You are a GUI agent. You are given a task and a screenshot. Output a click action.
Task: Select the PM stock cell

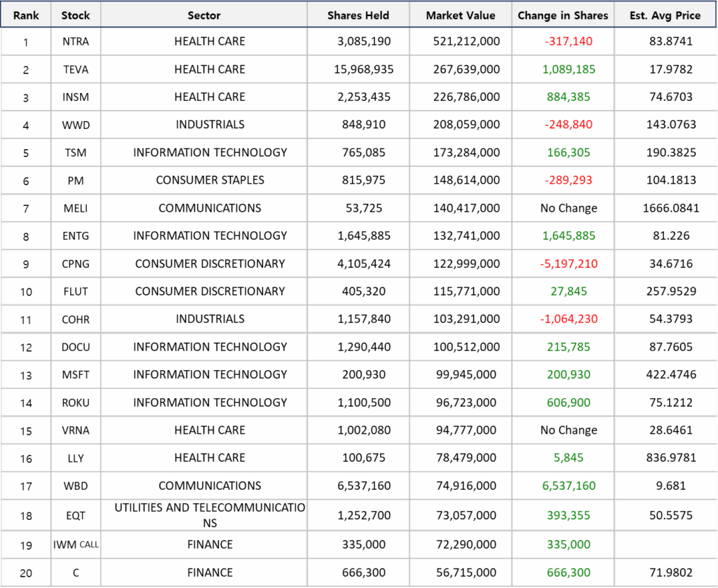tap(76, 180)
